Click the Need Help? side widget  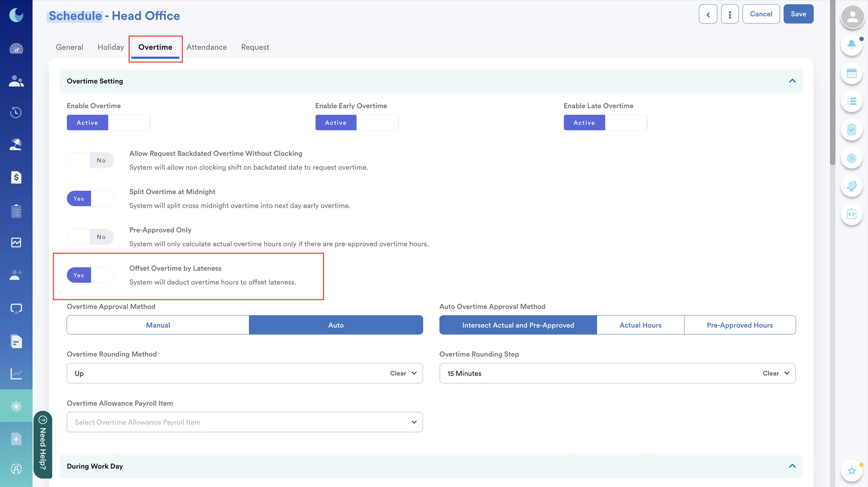pos(43,444)
